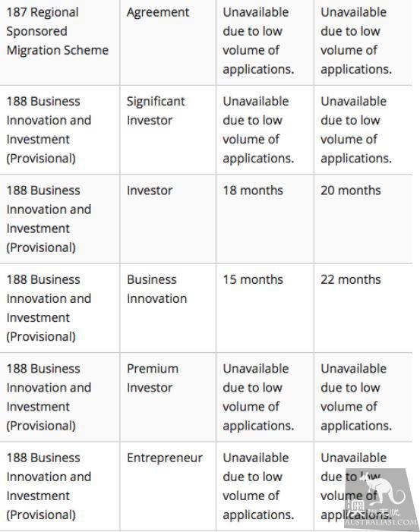This screenshot has height=532, width=420.
Task: Click the 'Premium Investor' stream cell
Action: pos(168,398)
